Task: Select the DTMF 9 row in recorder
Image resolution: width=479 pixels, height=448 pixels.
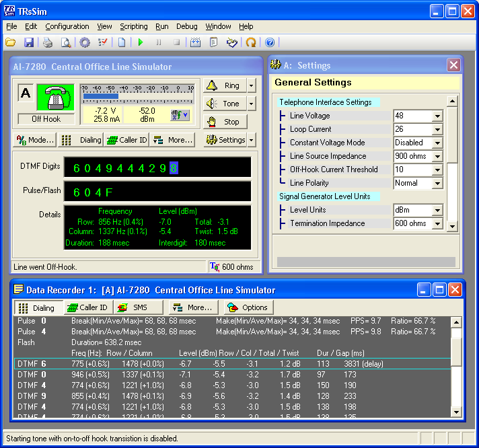Action: pyautogui.click(x=232, y=396)
